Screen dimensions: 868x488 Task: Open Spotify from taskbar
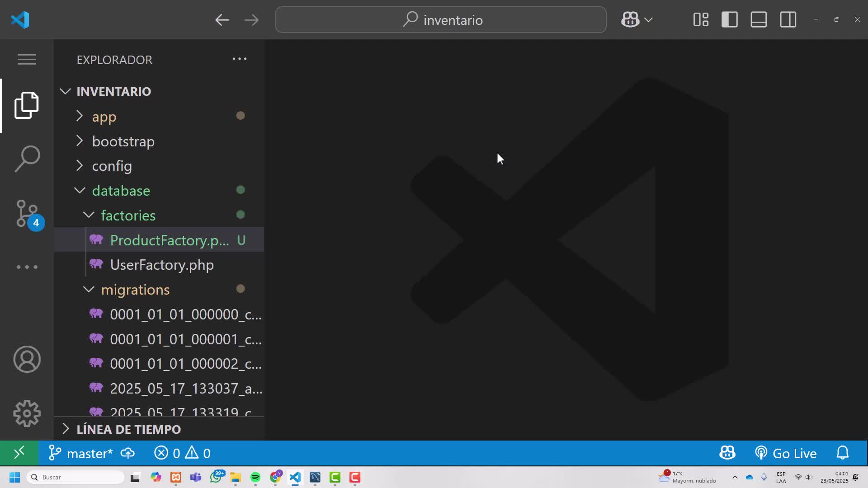click(255, 477)
